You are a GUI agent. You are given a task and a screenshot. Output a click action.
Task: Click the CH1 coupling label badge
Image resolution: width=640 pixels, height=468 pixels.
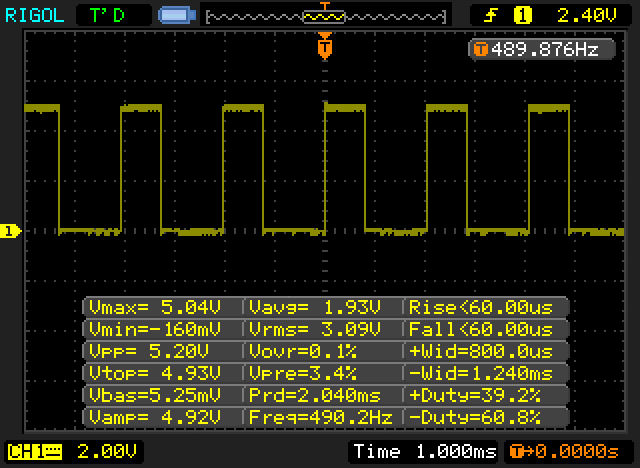tap(35, 452)
